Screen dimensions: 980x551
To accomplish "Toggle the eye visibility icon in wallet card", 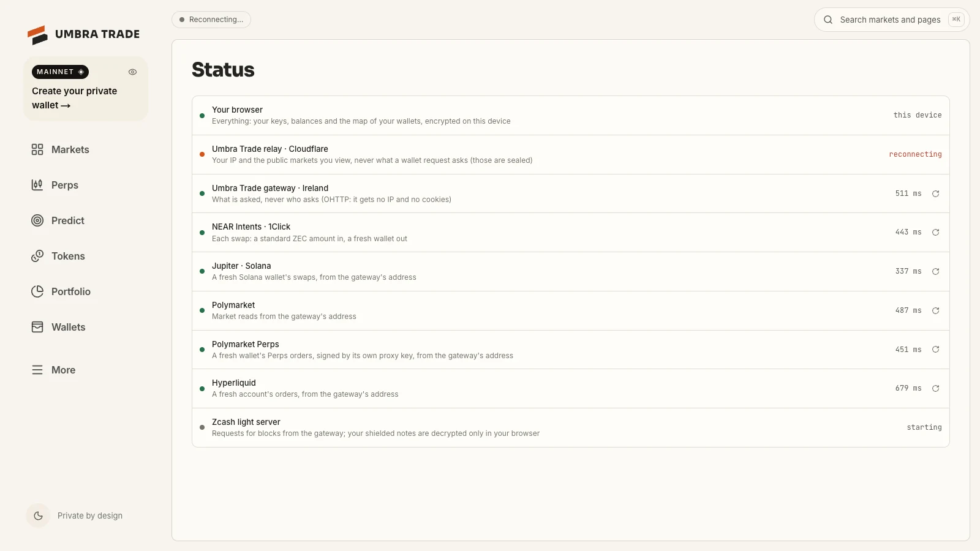I will pyautogui.click(x=132, y=72).
